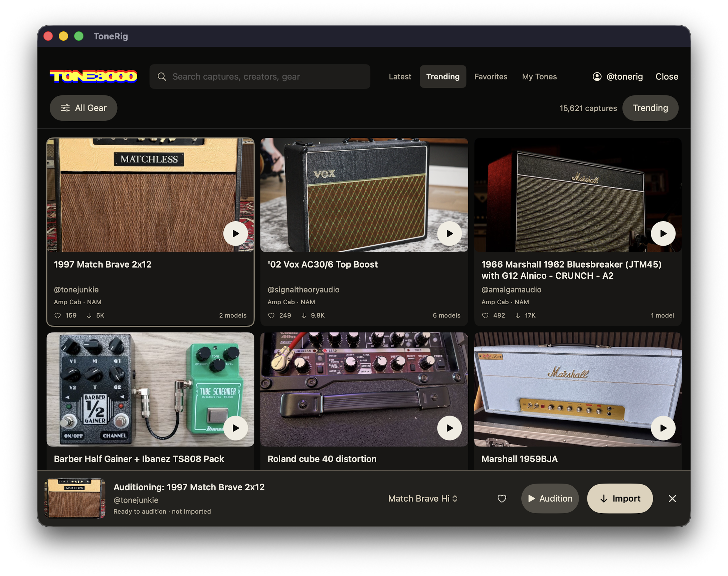Open the Trending sort dropdown
Screen dimensions: 728x576
[x=650, y=108]
